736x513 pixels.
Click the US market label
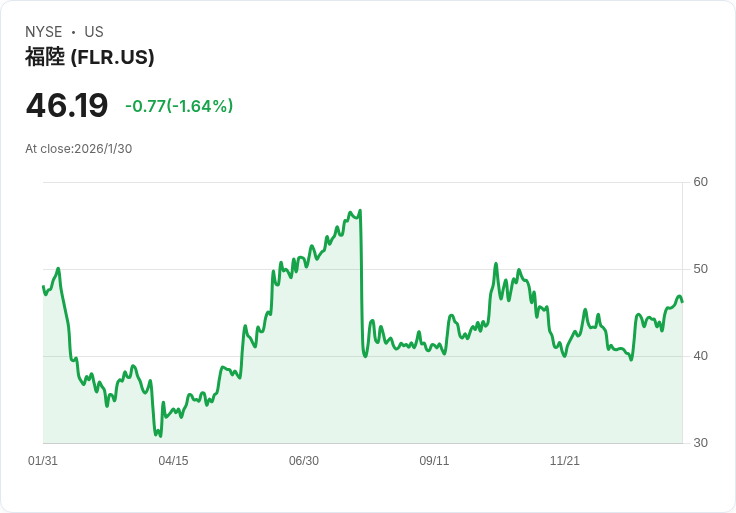(x=94, y=32)
